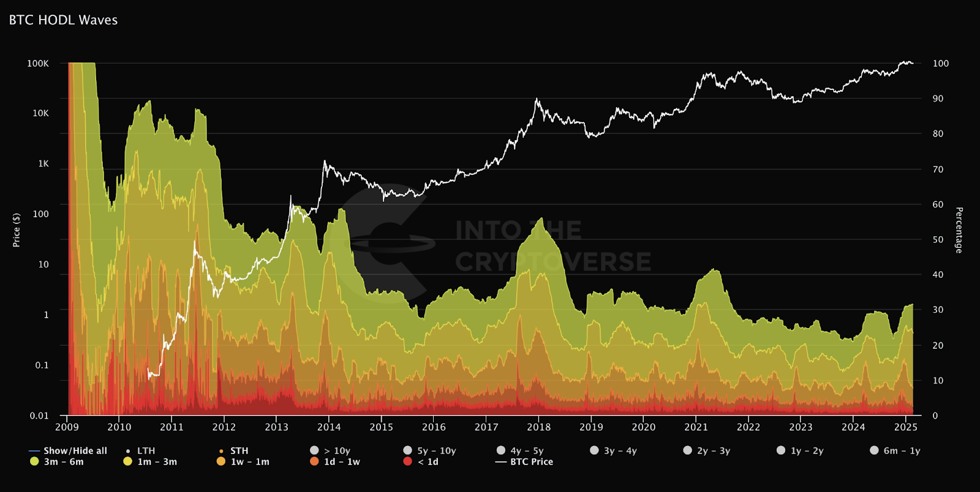Click the 2013 x-axis label
This screenshot has width=980, height=492.
(x=276, y=427)
